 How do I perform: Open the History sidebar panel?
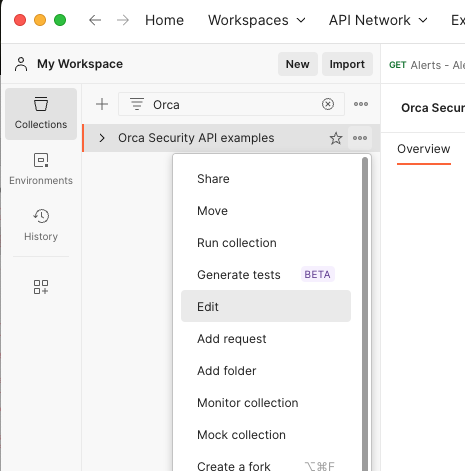41,225
